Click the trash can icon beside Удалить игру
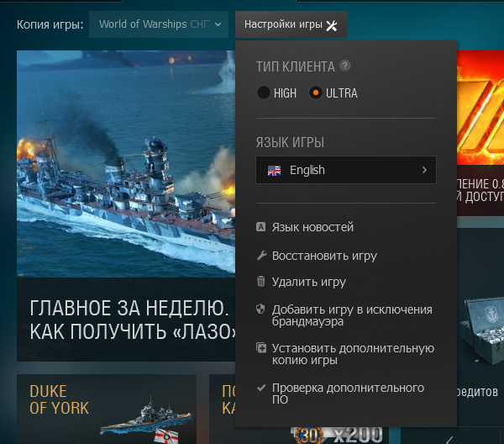Screen dimensions: 504x444 (261, 281)
